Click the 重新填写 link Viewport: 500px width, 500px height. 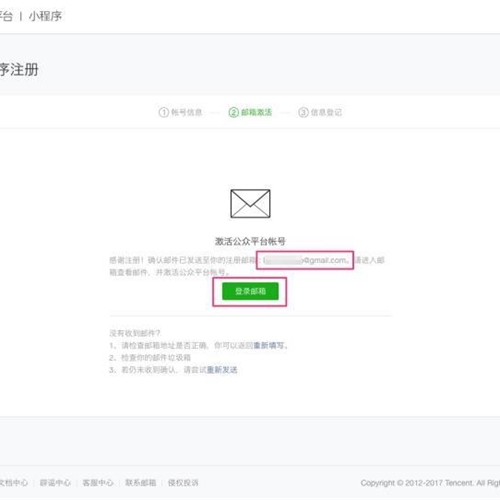click(269, 345)
